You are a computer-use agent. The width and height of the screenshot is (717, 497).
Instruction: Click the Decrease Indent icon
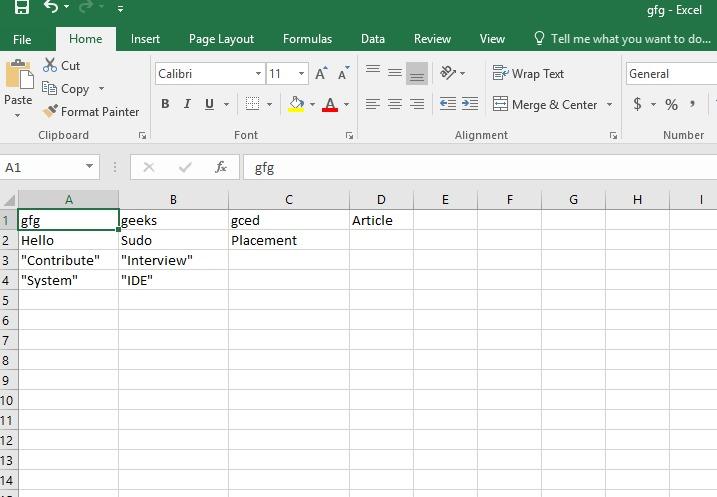coord(448,104)
